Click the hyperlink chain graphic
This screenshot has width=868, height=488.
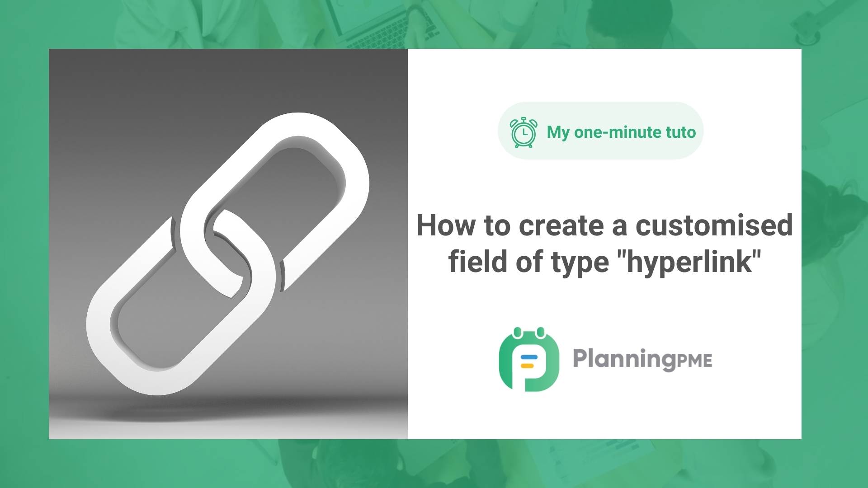[x=229, y=244]
